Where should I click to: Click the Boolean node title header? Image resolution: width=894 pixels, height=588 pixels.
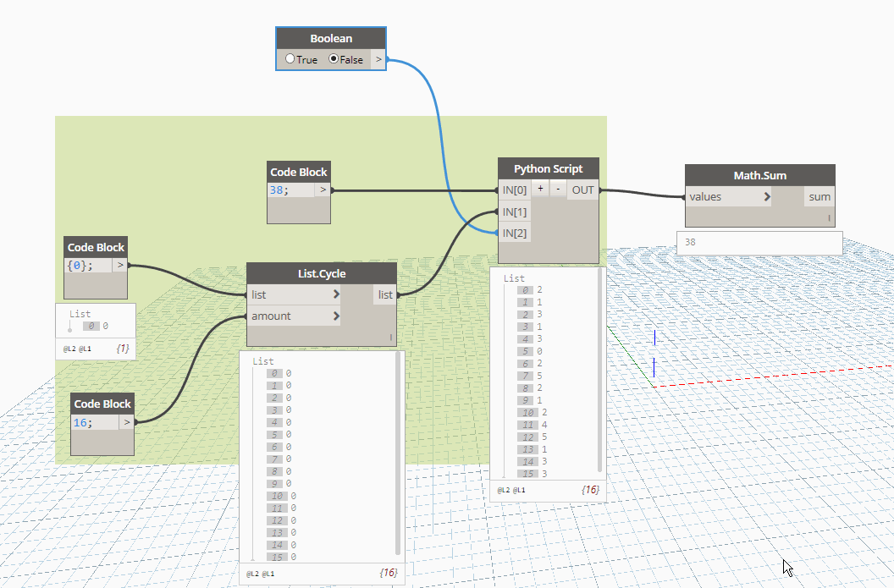(331, 38)
